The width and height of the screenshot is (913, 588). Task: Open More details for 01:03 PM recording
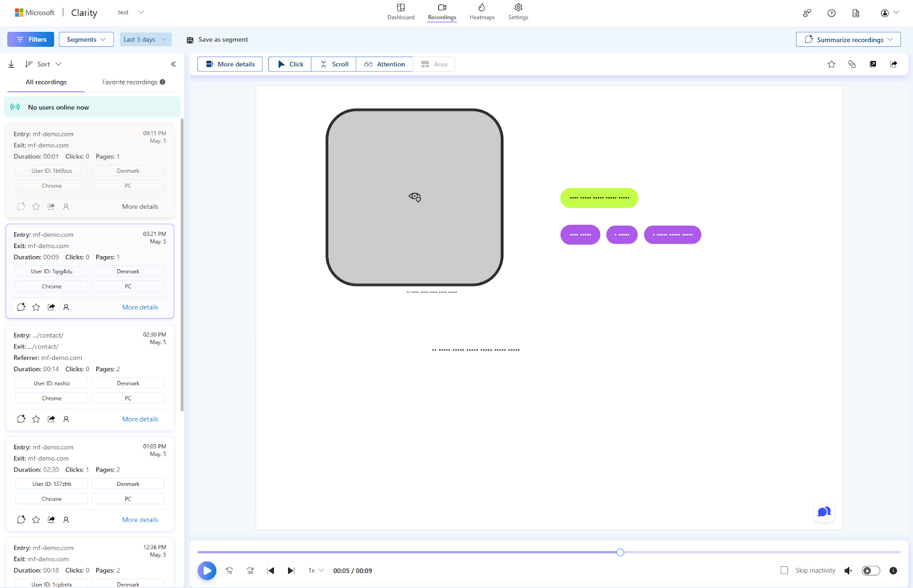point(140,520)
